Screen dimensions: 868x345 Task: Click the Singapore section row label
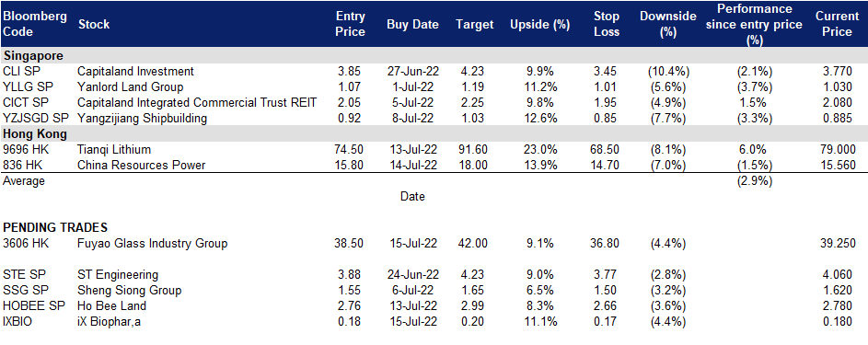[x=33, y=56]
